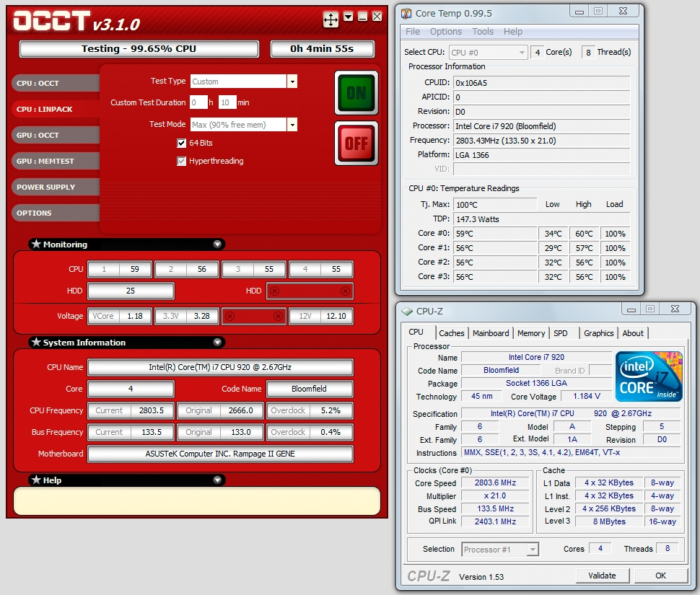
Task: Click the Custom Test Duration hours field
Action: tap(198, 102)
